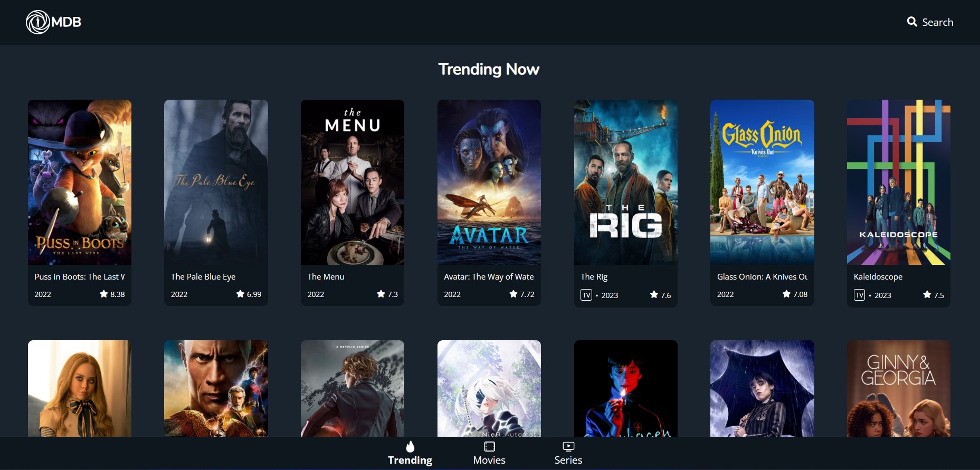Switch to the Series tab label
Viewport: 980px width, 470px height.
click(568, 460)
